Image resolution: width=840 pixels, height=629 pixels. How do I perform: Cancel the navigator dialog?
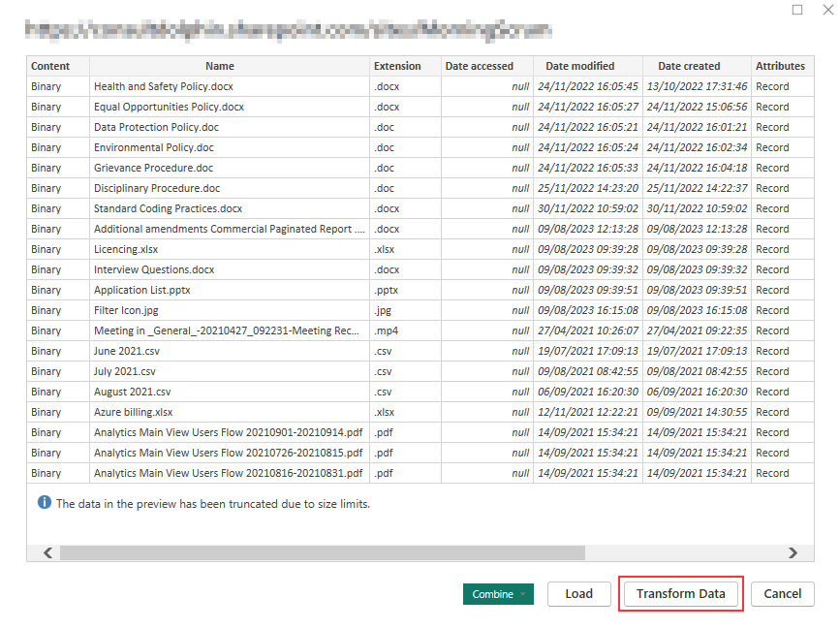coord(782,594)
